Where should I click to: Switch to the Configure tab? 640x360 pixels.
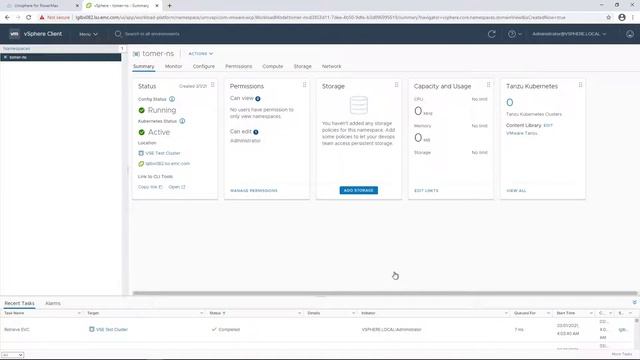pos(204,66)
